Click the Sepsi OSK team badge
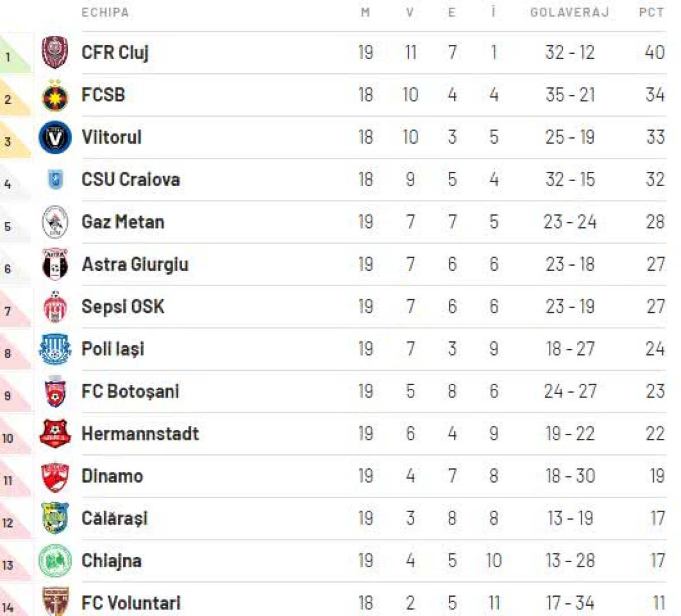The height and width of the screenshot is (616, 681). pyautogui.click(x=55, y=307)
